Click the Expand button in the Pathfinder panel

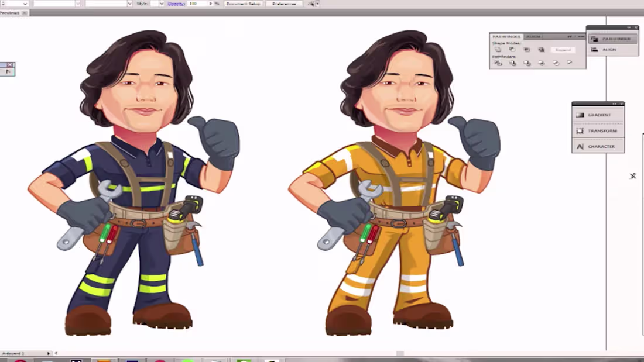(563, 50)
